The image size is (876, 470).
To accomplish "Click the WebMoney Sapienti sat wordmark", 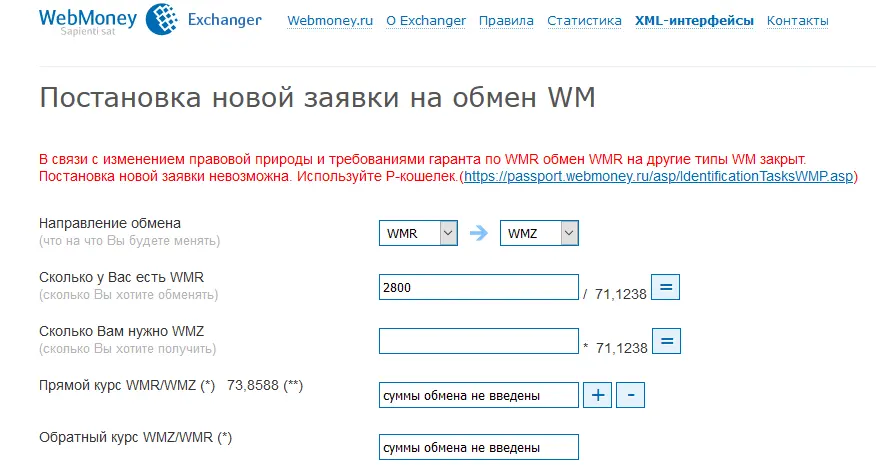I will pos(88,22).
